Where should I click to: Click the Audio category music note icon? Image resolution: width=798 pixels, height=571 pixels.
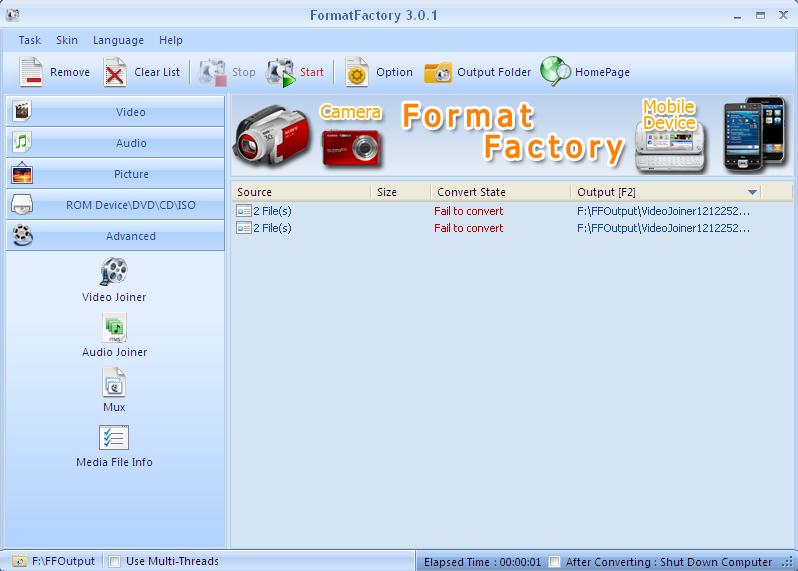click(x=22, y=142)
